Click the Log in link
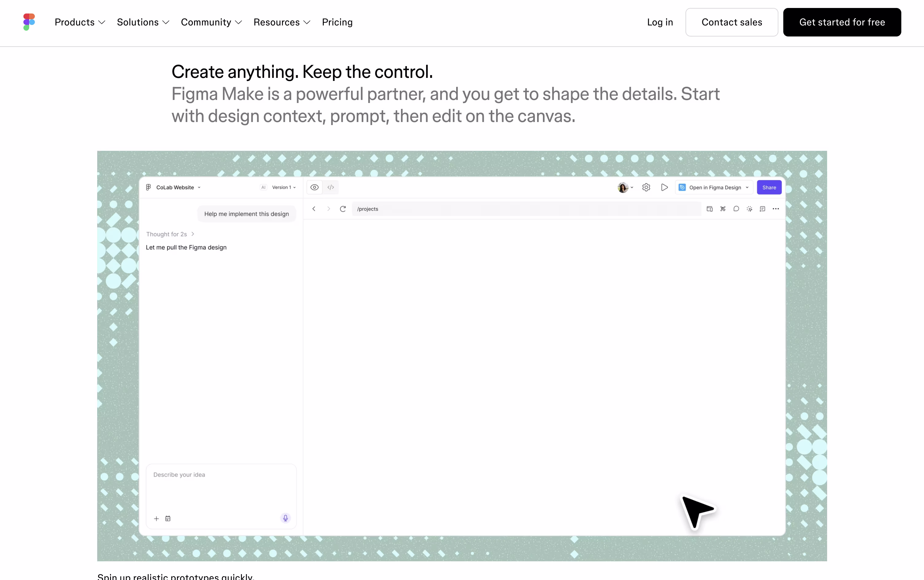Image resolution: width=924 pixels, height=580 pixels. (660, 22)
